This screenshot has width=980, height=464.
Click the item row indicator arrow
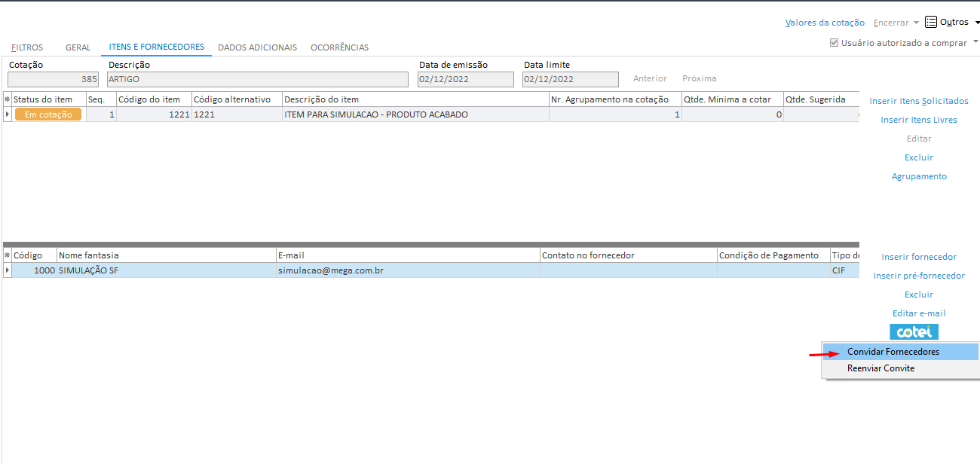coord(8,114)
